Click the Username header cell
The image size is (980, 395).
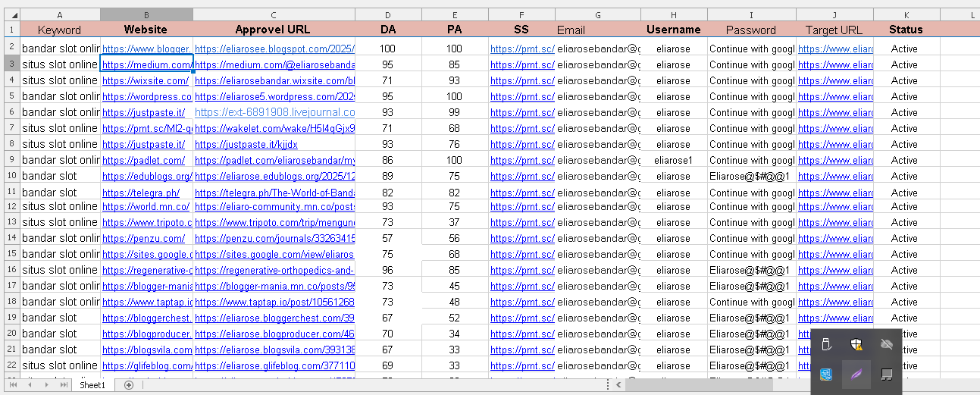pyautogui.click(x=674, y=30)
